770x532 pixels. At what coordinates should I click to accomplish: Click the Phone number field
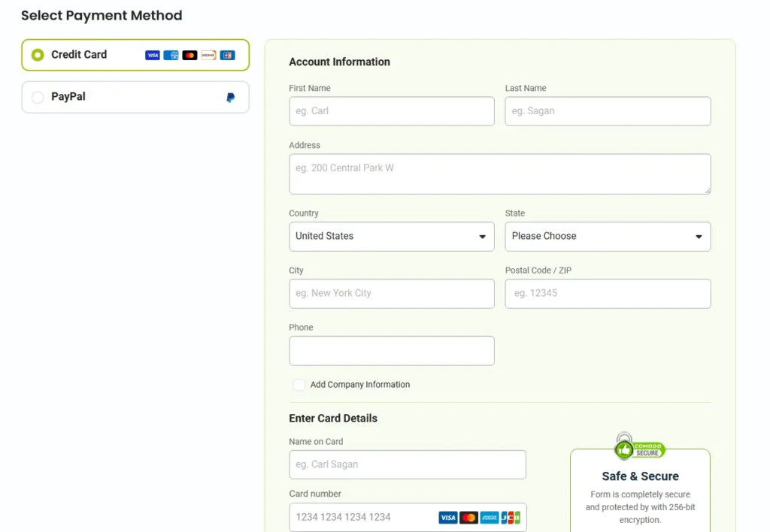pyautogui.click(x=391, y=350)
